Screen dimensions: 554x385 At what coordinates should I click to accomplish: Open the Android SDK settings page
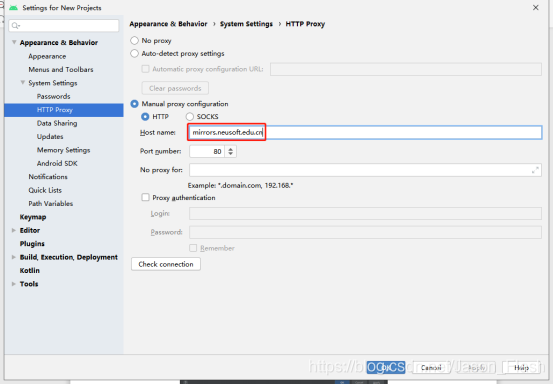click(57, 164)
